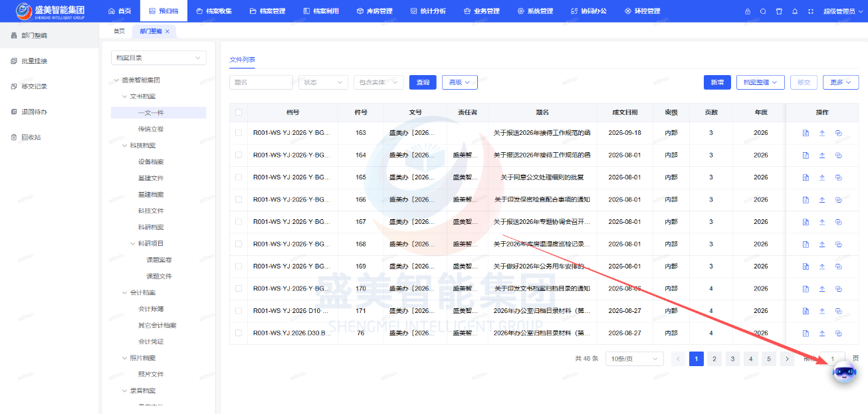Select the 文件列表 tab
This screenshot has height=414, width=868.
coord(242,59)
